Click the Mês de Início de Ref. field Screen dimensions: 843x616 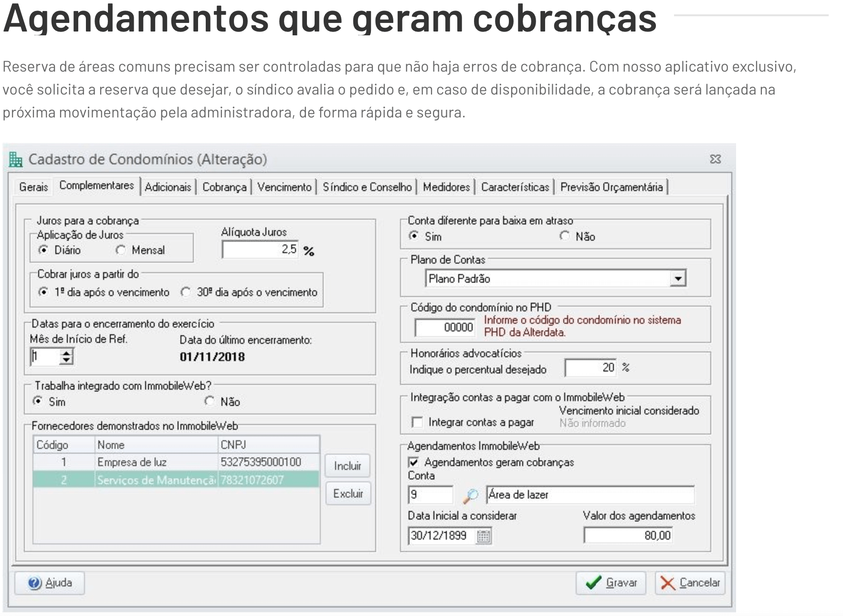(46, 356)
